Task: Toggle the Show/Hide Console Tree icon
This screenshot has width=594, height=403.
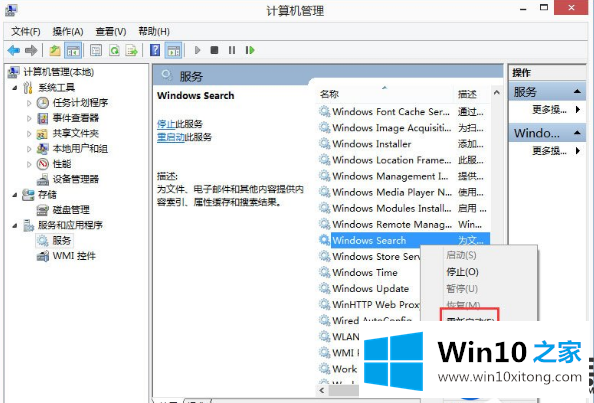Action: click(73, 50)
